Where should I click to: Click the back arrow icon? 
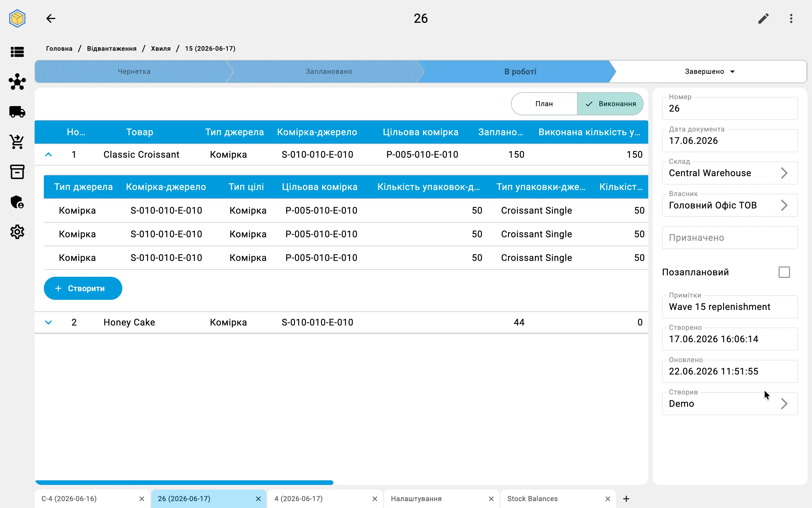[x=51, y=18]
